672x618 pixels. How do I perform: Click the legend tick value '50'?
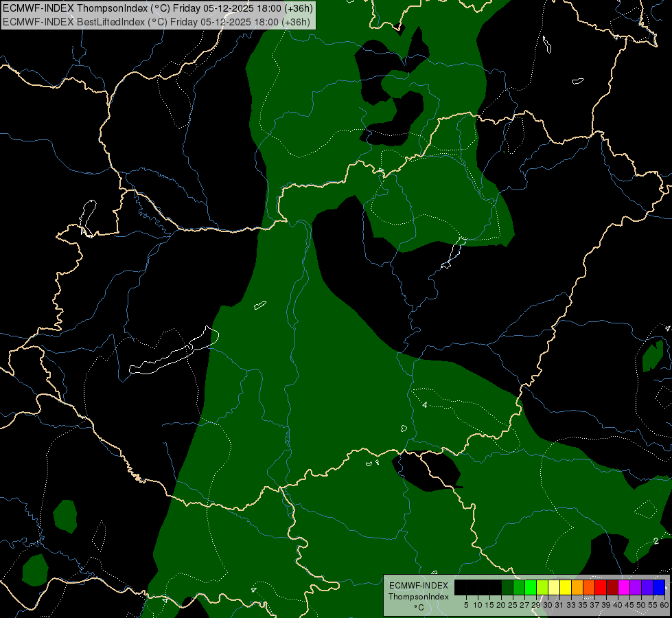[x=640, y=605]
